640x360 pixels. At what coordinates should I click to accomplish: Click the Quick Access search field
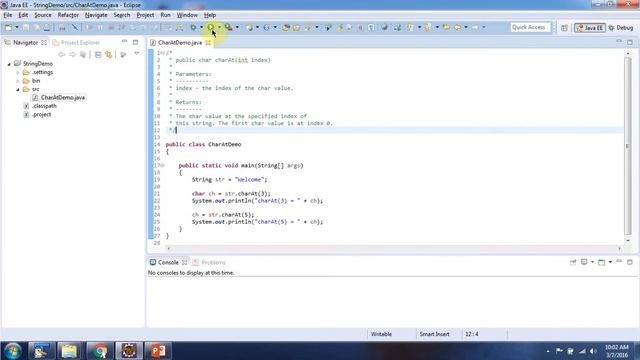pos(530,27)
